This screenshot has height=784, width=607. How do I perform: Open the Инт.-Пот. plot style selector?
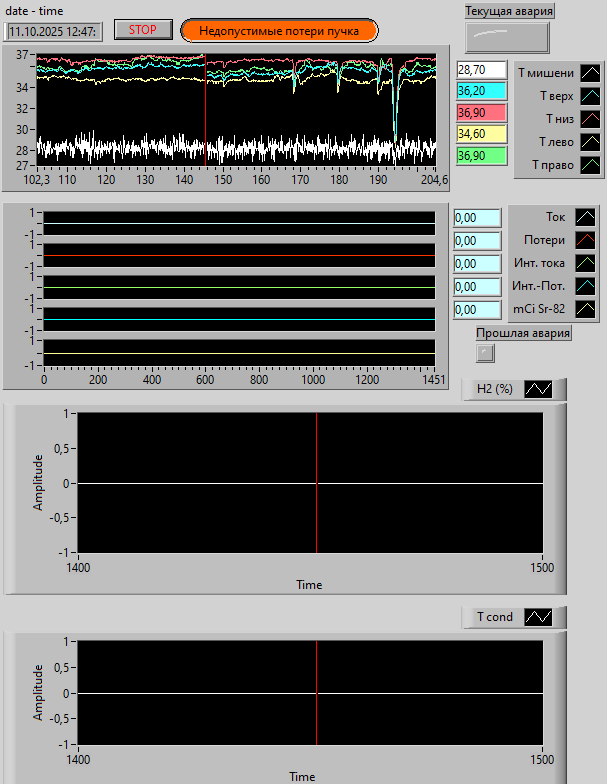click(584, 286)
